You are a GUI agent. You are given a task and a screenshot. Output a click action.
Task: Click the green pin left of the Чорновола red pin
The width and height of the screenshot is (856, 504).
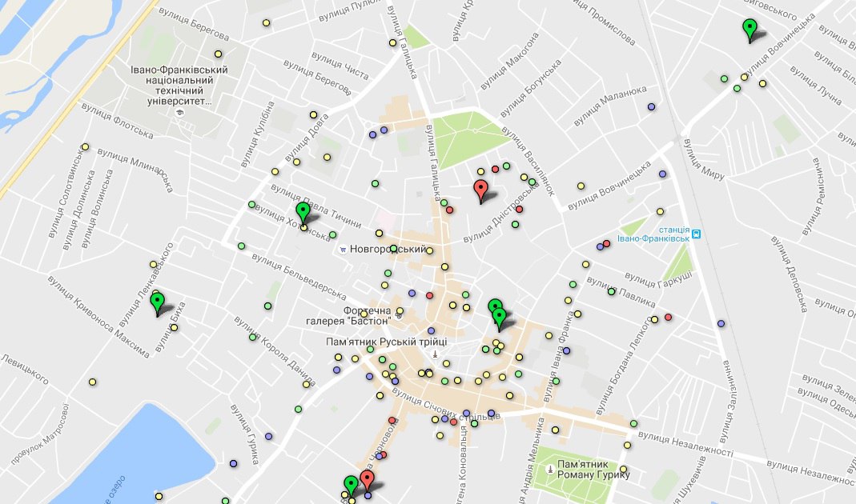(351, 487)
